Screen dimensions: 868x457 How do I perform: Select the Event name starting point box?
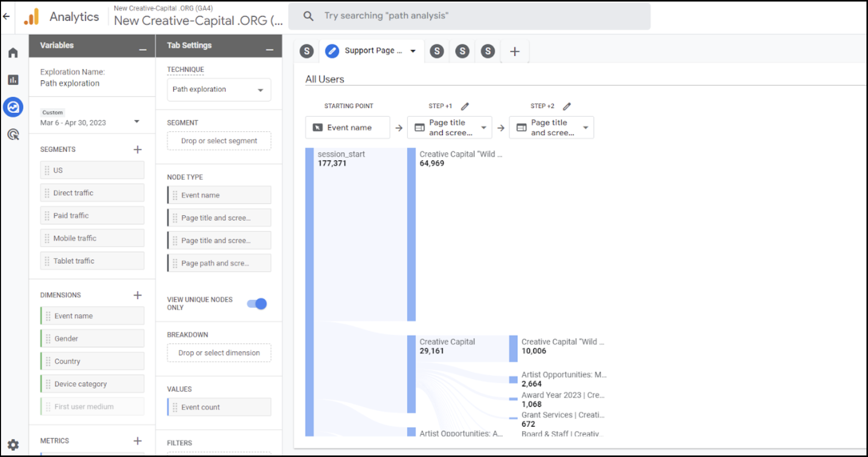point(348,128)
